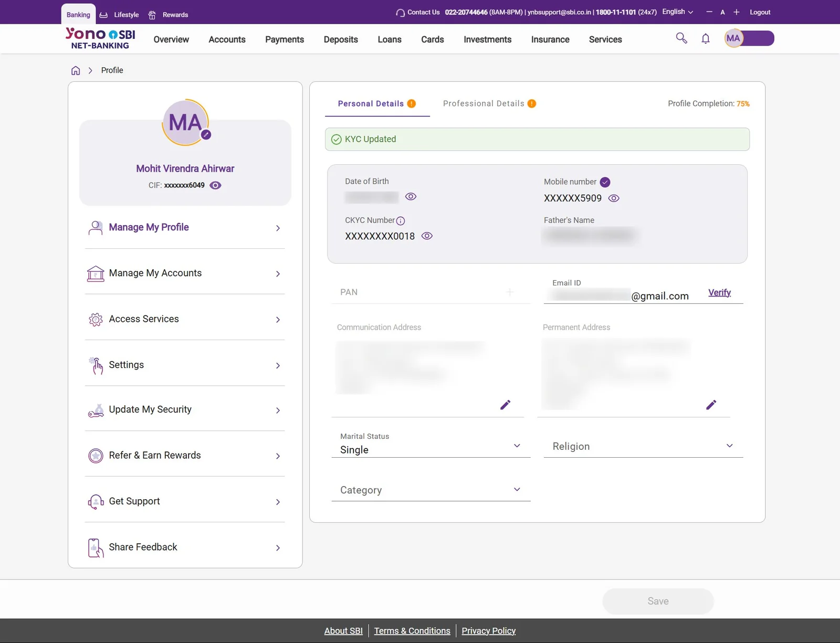Click the Update My Security key icon
This screenshot has width=840, height=643.
coord(96,410)
